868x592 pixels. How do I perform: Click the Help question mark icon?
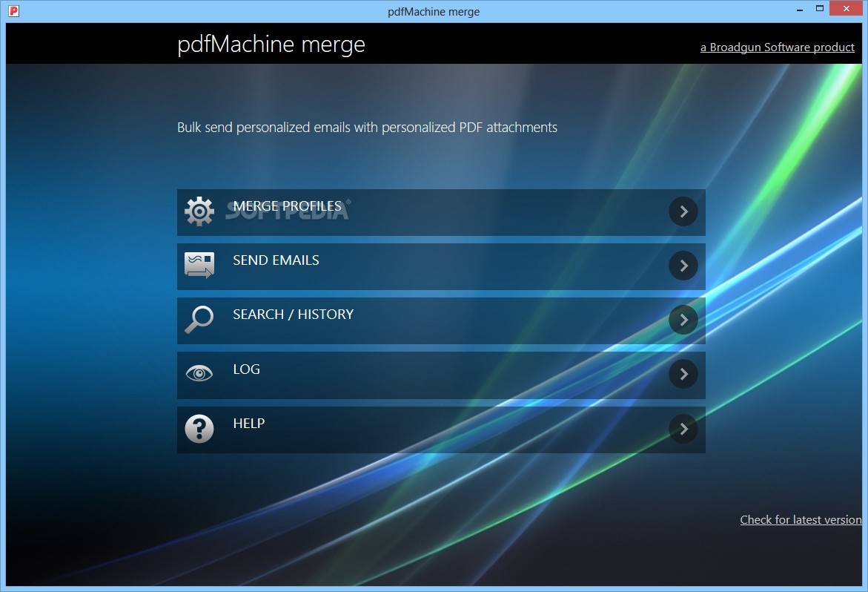coord(199,429)
